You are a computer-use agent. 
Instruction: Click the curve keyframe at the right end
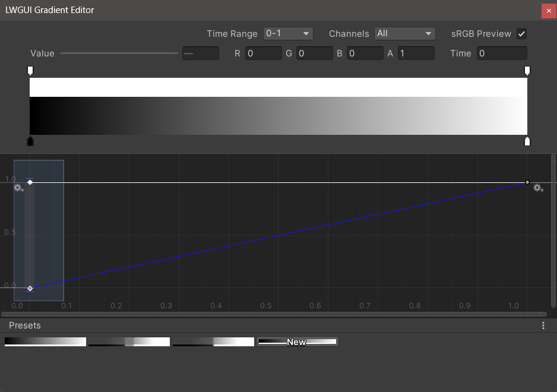tap(527, 182)
